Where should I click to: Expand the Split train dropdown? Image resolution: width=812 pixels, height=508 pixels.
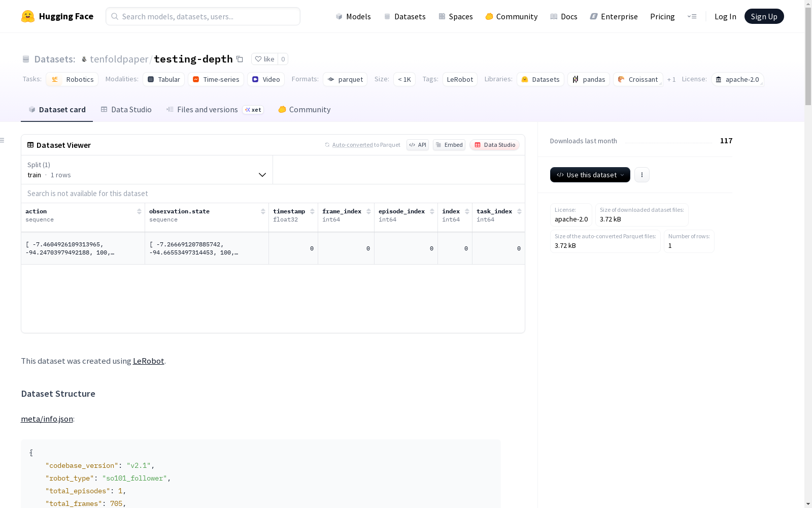(x=147, y=170)
